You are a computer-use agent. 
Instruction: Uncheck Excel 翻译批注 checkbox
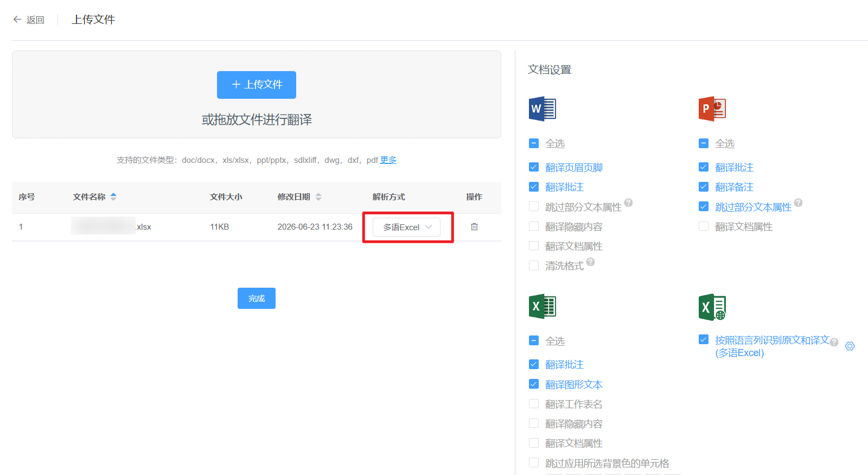534,364
